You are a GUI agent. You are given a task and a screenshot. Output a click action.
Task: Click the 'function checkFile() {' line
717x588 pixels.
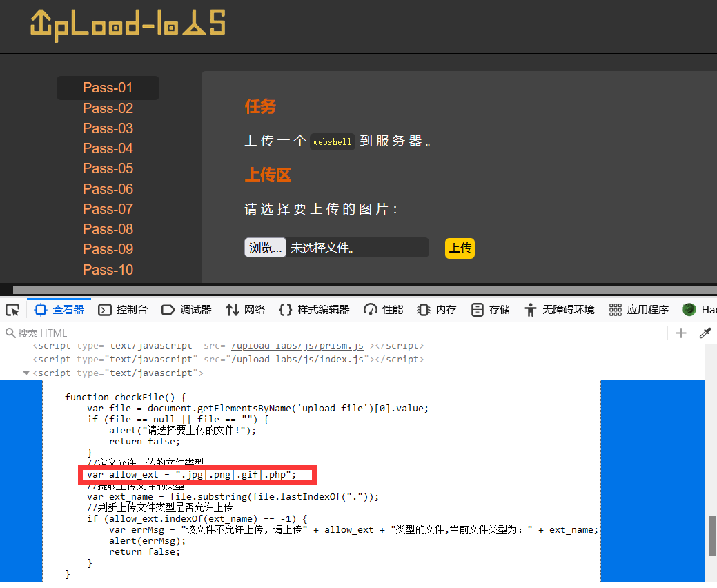click(x=126, y=398)
